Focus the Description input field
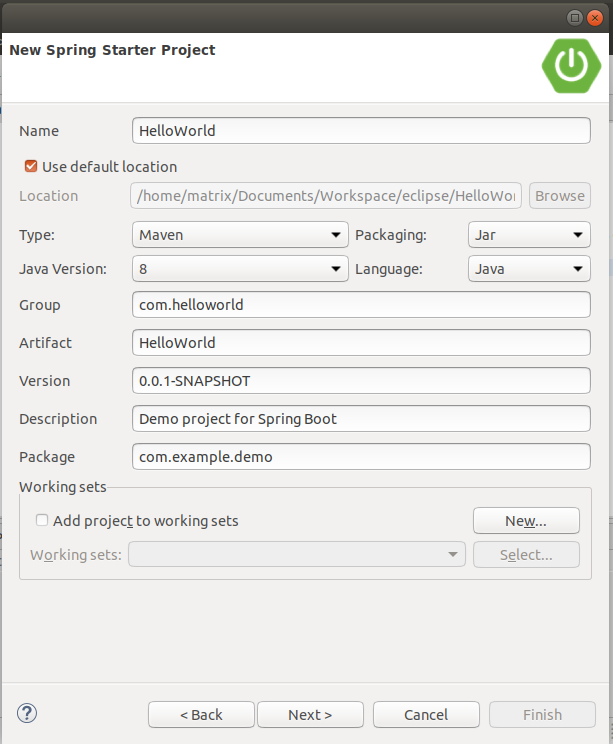This screenshot has height=744, width=613. pyautogui.click(x=361, y=418)
